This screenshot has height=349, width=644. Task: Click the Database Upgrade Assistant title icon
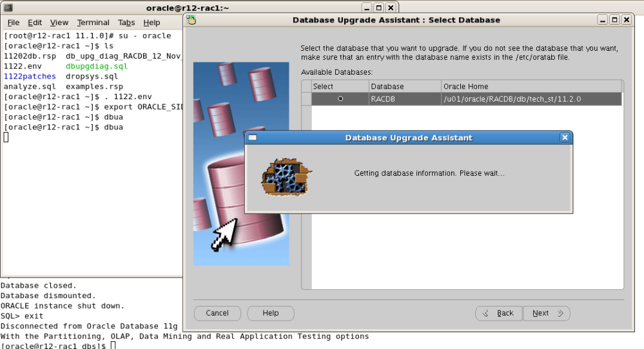(191, 20)
